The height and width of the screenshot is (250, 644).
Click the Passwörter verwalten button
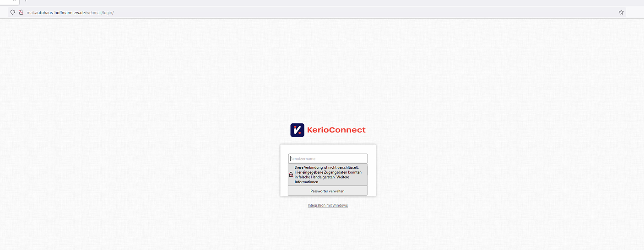pos(328,191)
